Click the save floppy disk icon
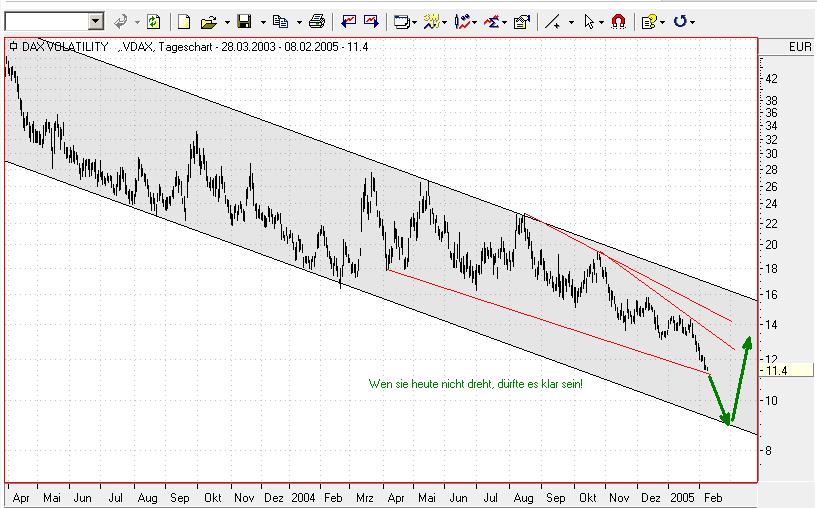This screenshot has height=508, width=817. point(244,22)
